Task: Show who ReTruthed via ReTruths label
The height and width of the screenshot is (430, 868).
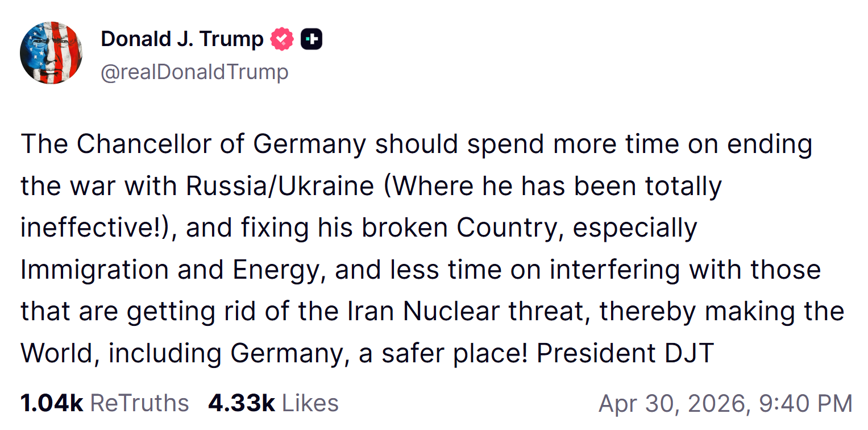Action: pos(139,403)
